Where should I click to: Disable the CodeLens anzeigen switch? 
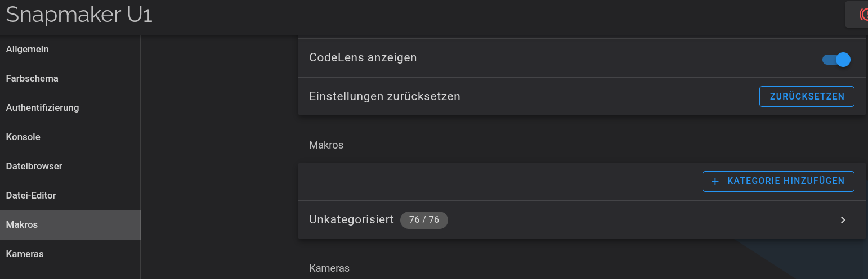(836, 60)
